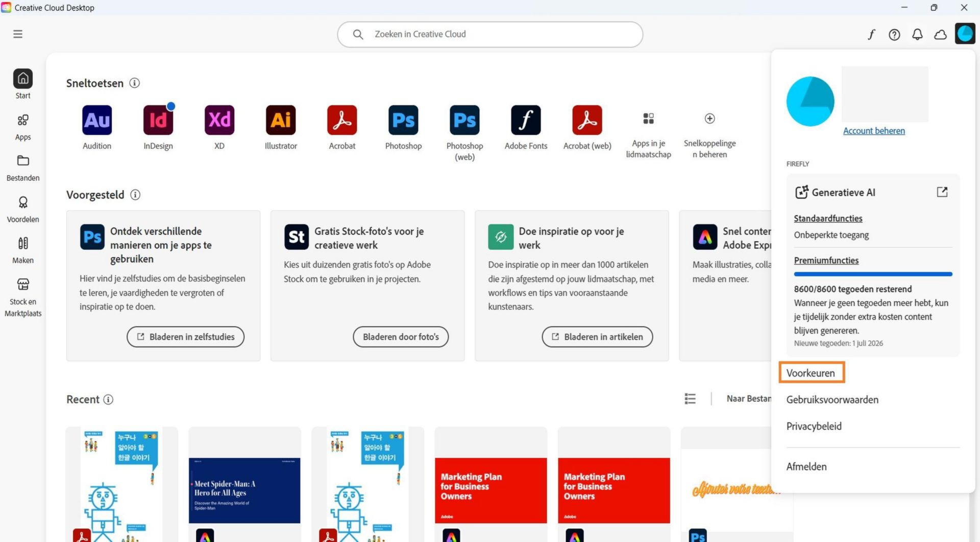Image resolution: width=980 pixels, height=542 pixels.
Task: Show notifications bell
Action: (x=917, y=34)
